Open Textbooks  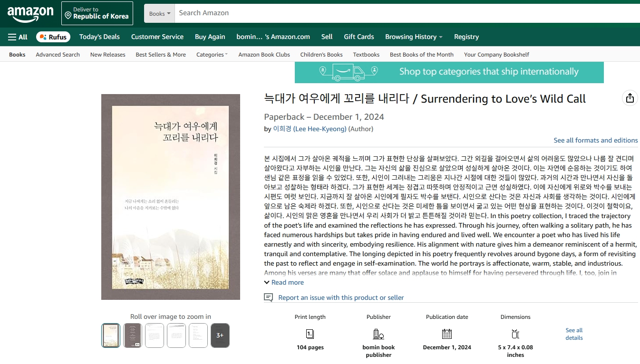pyautogui.click(x=366, y=55)
